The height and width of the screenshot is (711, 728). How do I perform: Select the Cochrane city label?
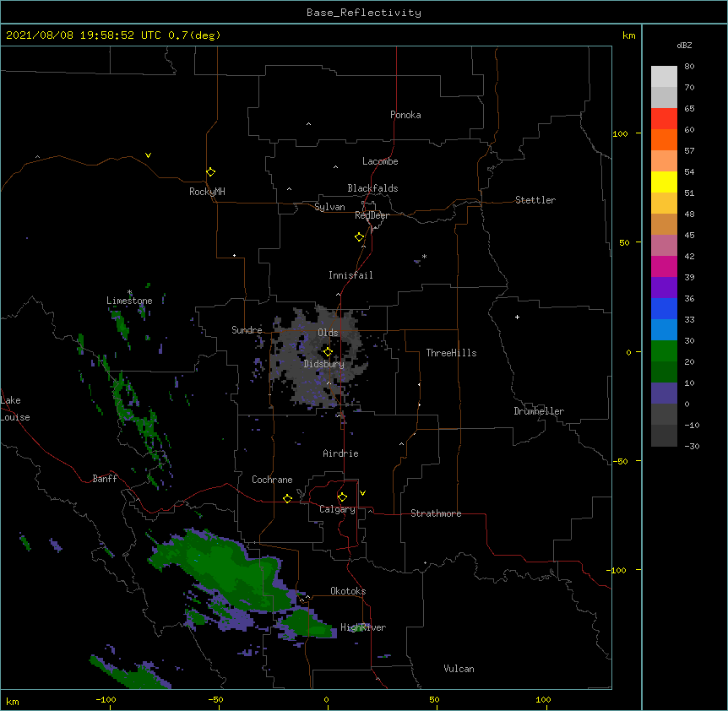click(x=272, y=480)
